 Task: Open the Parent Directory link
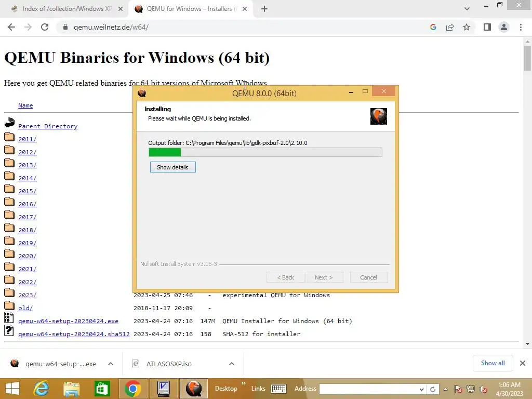tap(48, 126)
